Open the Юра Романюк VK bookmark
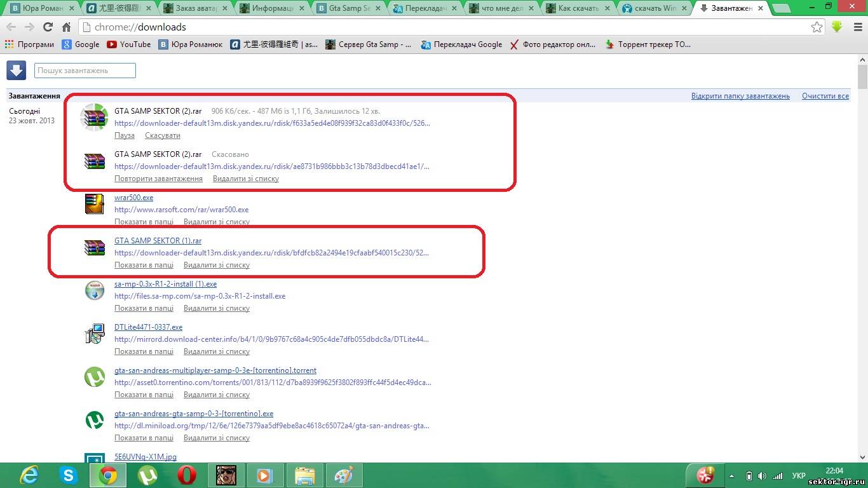This screenshot has height=488, width=868. (x=191, y=44)
